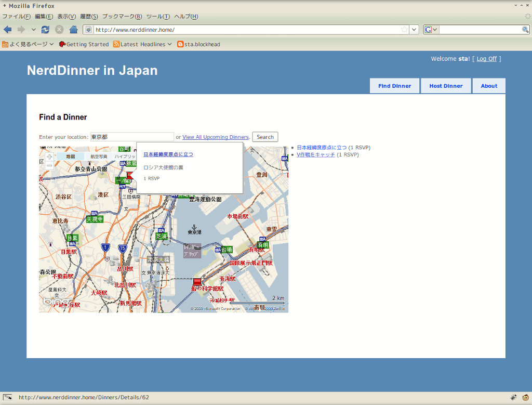Follow the View All Upcoming Dinners link
Image resolution: width=532 pixels, height=405 pixels.
click(216, 137)
